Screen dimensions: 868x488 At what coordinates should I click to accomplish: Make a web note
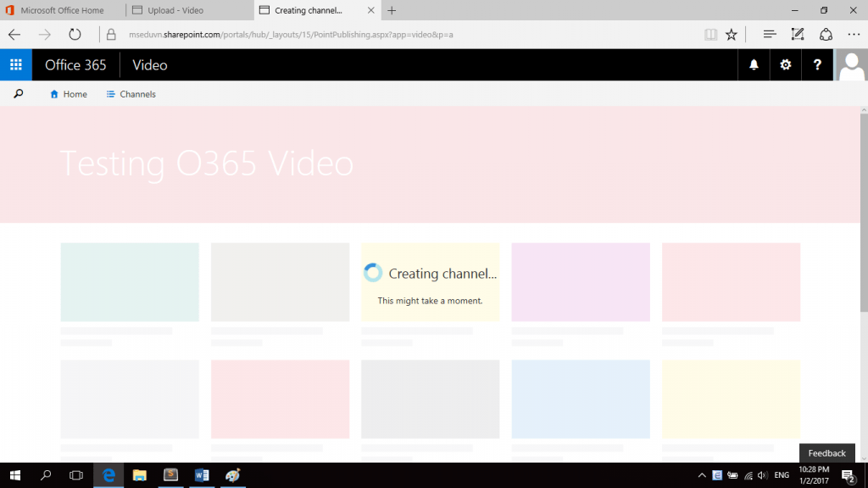pyautogui.click(x=797, y=34)
